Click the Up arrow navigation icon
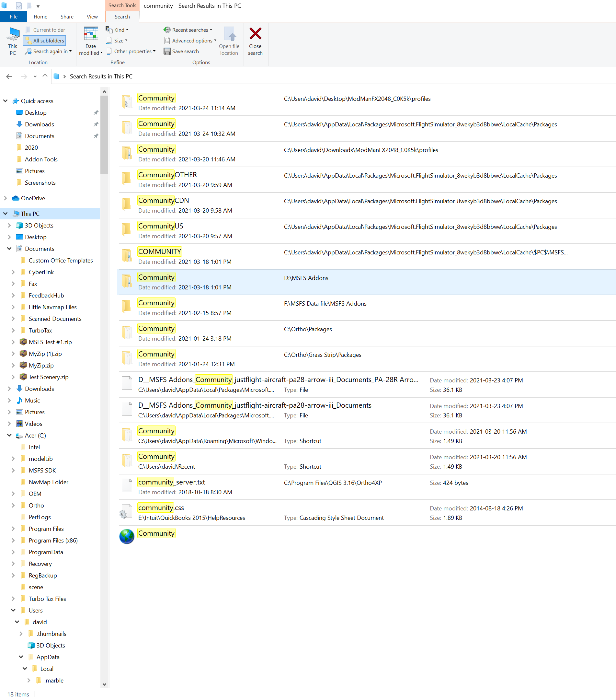This screenshot has height=700, width=616. tap(45, 77)
